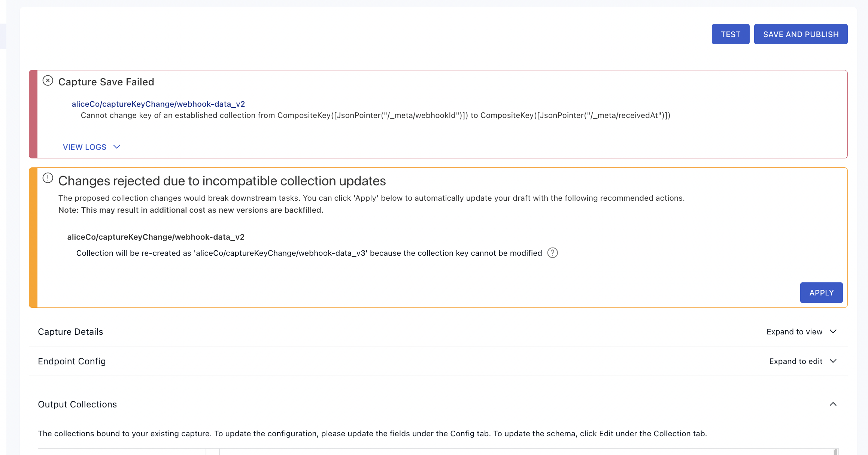868x455 pixels.
Task: Click the Endpoint Config section heading
Action: pyautogui.click(x=72, y=361)
